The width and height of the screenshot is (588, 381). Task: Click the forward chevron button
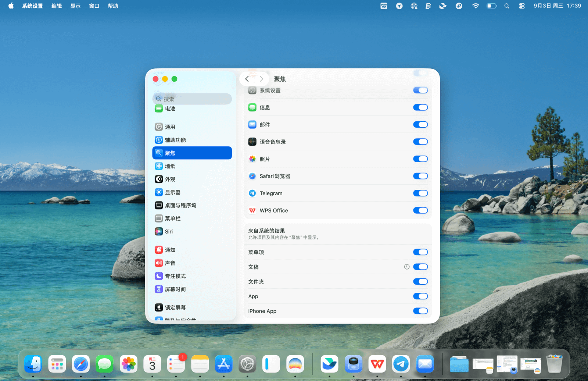click(261, 79)
